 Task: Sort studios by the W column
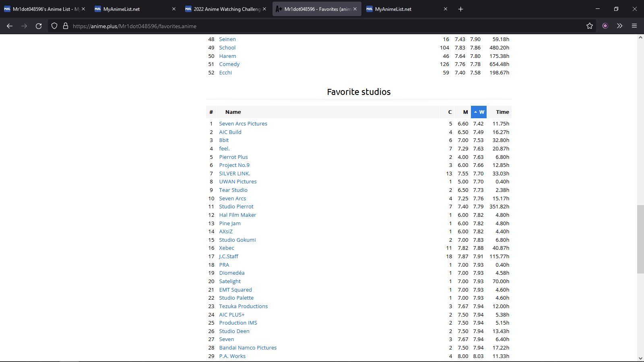(479, 112)
